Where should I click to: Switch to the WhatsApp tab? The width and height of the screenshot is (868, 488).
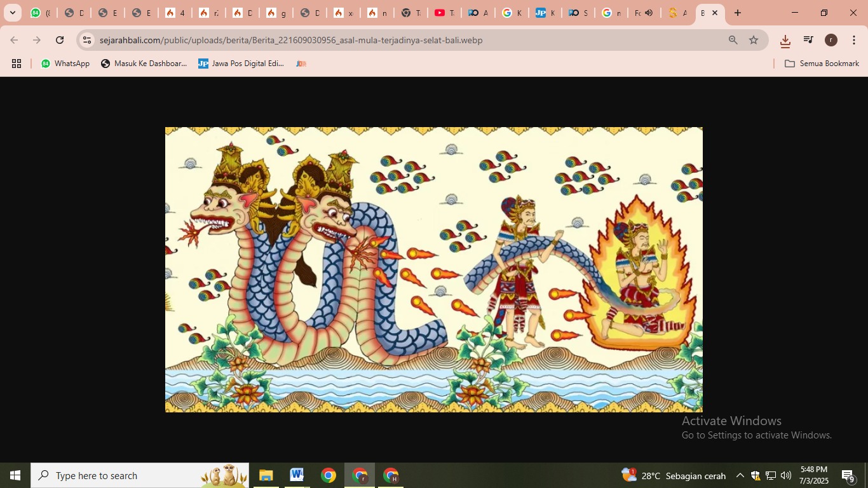(x=40, y=13)
